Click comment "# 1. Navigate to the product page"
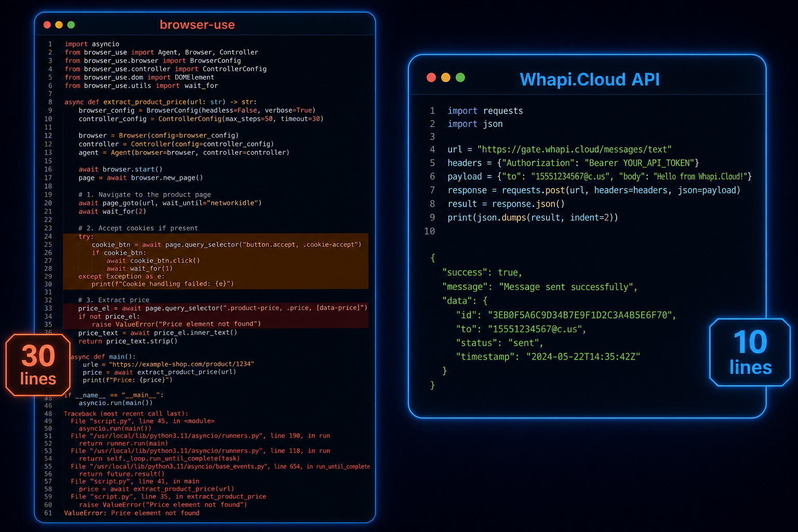The image size is (798, 532). click(x=144, y=195)
